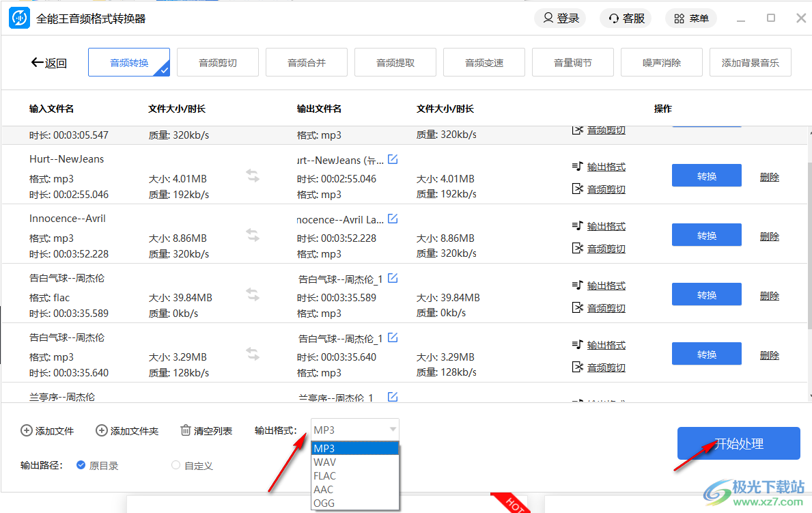This screenshot has width=812, height=513.
Task: Click the swap arrows icon on Hurt--NewJeans row
Action: coord(252,175)
